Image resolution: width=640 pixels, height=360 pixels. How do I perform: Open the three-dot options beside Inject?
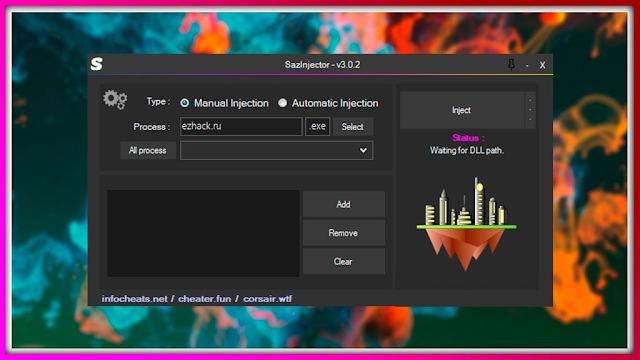point(530,110)
